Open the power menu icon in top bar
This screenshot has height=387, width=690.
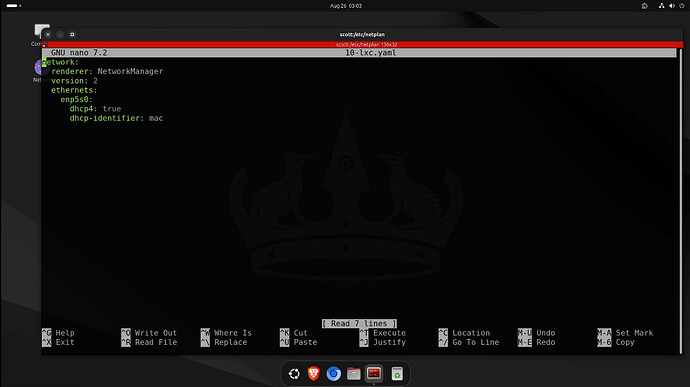pos(682,6)
